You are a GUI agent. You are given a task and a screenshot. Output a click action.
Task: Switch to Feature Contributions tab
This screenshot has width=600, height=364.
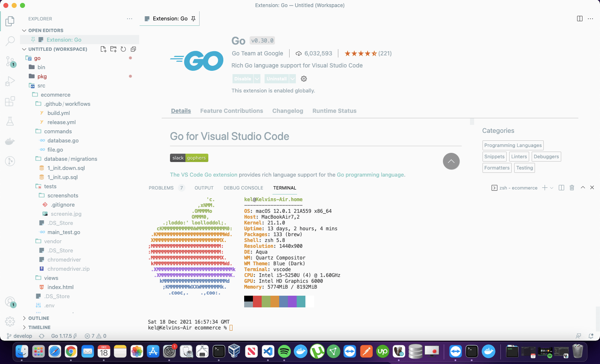(x=232, y=111)
